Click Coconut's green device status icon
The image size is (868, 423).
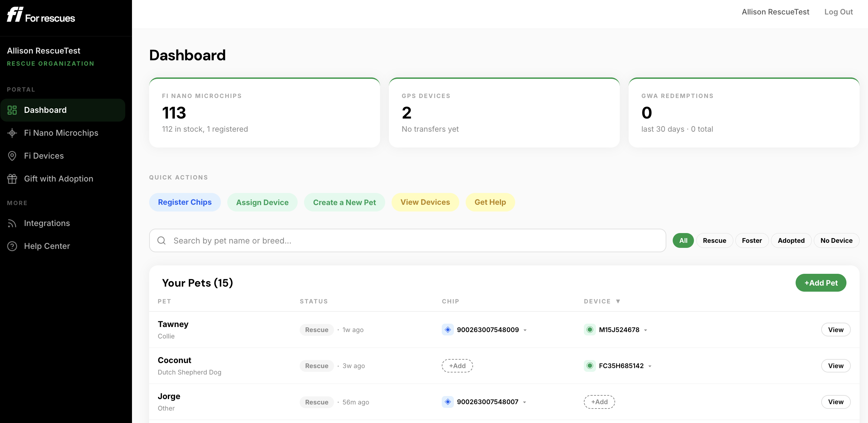coord(590,366)
